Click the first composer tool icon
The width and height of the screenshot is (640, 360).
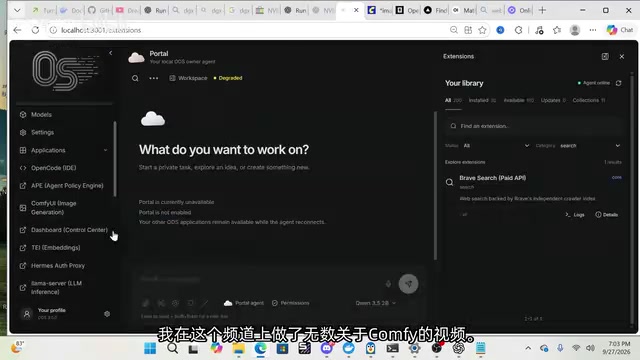click(145, 303)
